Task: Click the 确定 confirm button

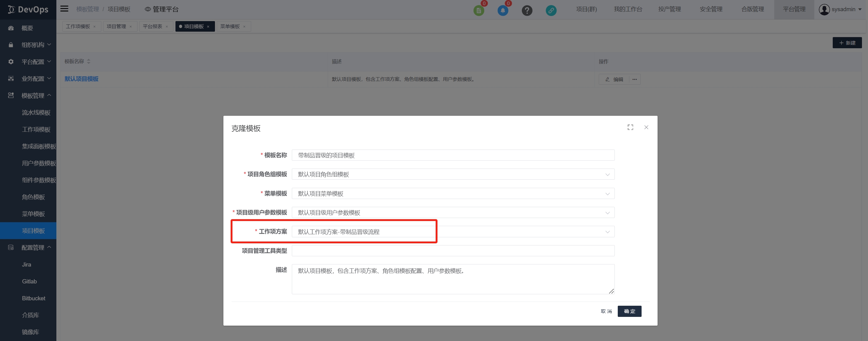Action: tap(629, 311)
